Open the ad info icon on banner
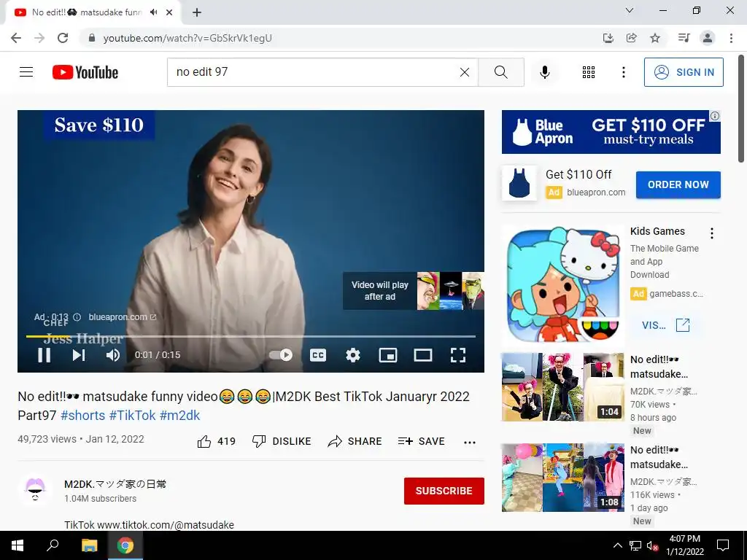The height and width of the screenshot is (560, 747). tap(715, 116)
